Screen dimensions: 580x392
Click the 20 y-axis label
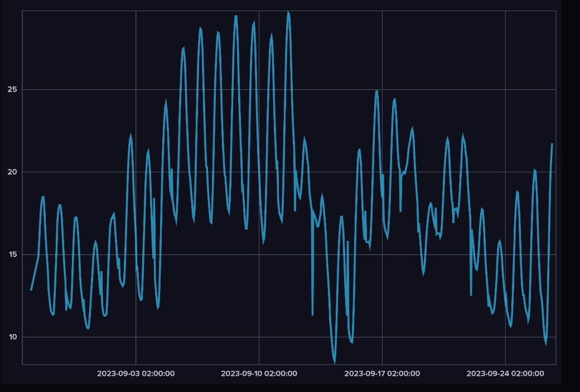12,172
